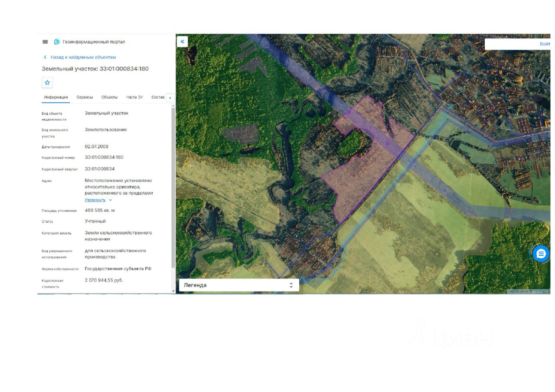Screen dimensions: 555x392
Task: Go back via Назад к найденным объектам
Action: tap(83, 57)
